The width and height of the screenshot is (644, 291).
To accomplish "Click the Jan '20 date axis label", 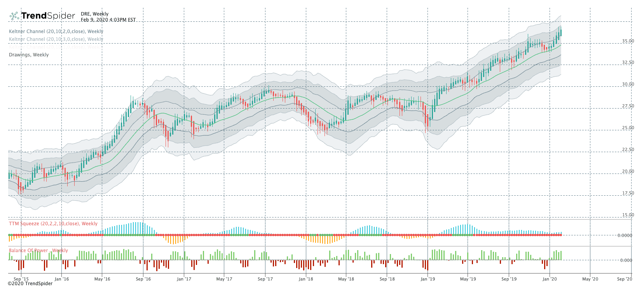I will (x=550, y=279).
